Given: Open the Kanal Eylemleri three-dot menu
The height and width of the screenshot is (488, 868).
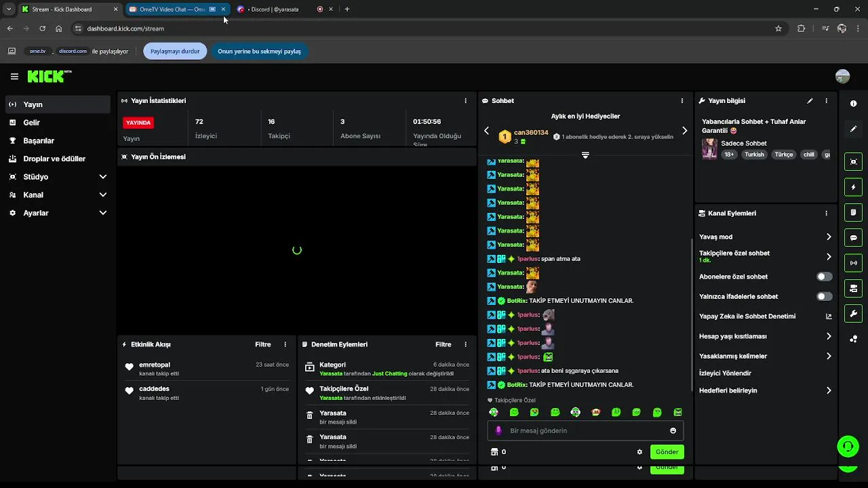Looking at the screenshot, I should [826, 213].
